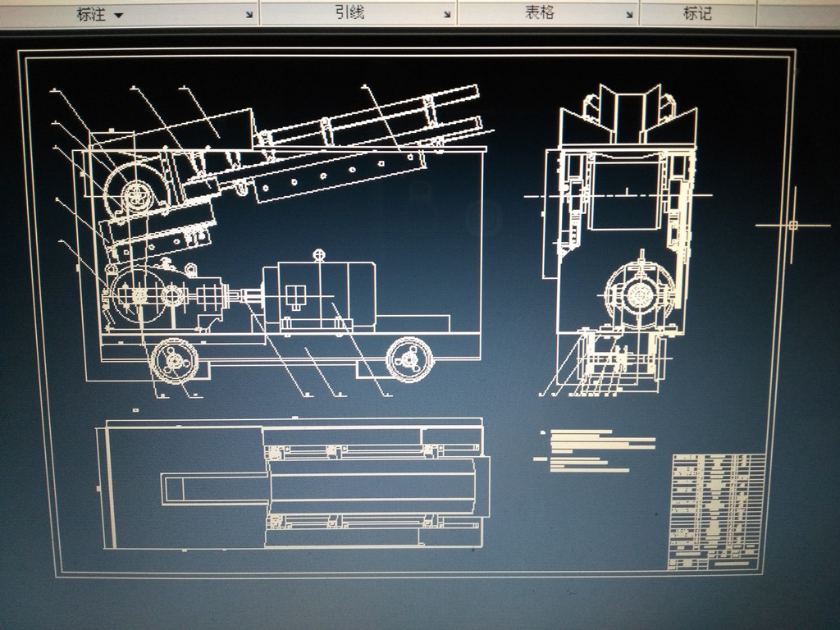
Task: Select the 表格 panel title
Action: point(539,12)
